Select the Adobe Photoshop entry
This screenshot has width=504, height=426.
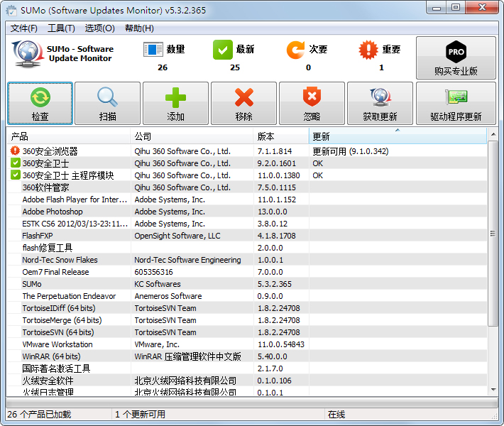pyautogui.click(x=53, y=212)
